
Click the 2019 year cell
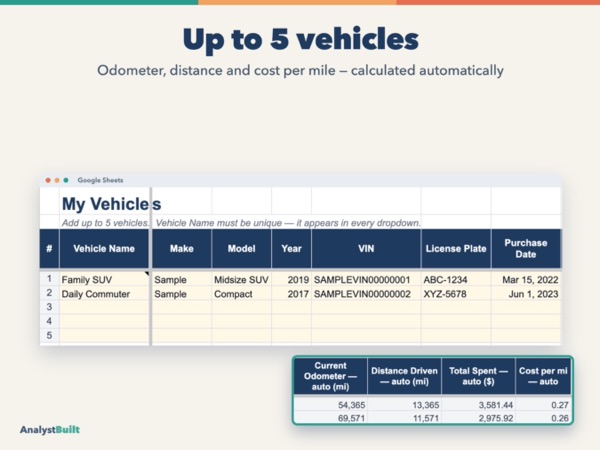click(292, 280)
